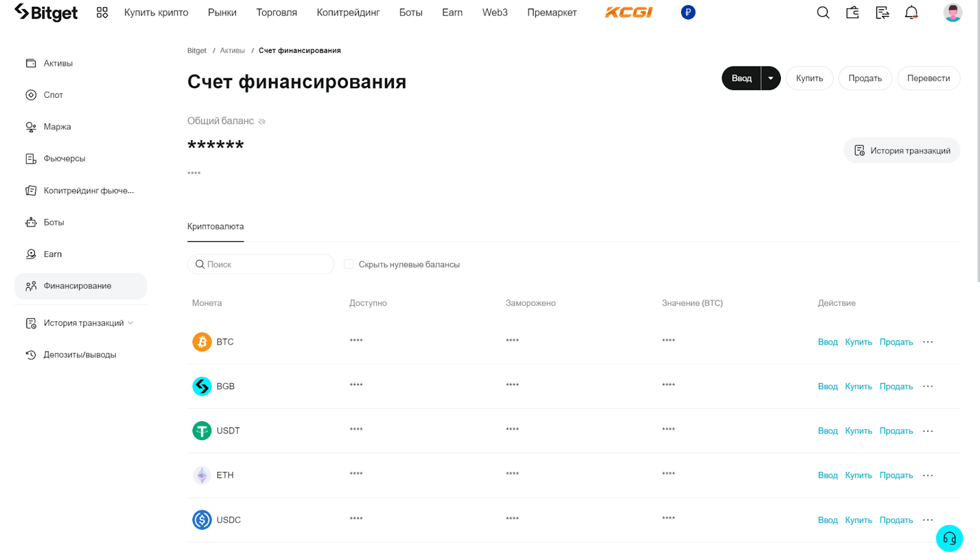Image resolution: width=980 pixels, height=554 pixels.
Task: Click the KCGI promo logo
Action: [x=628, y=12]
